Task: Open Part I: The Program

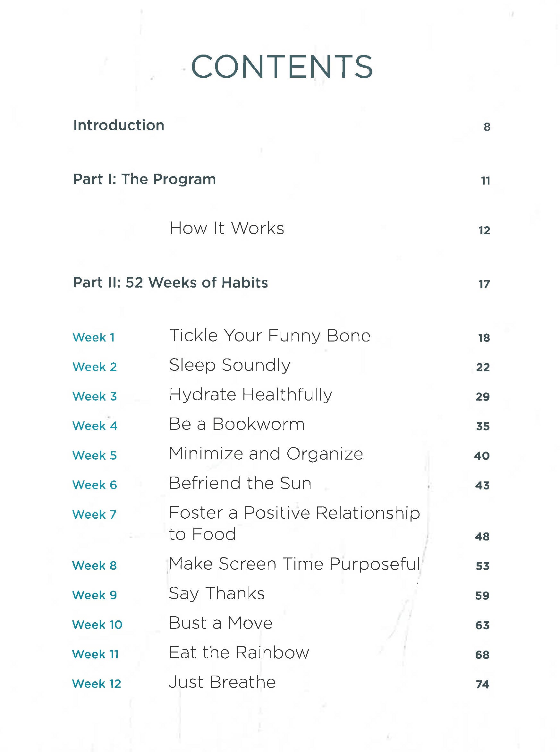Action: (144, 179)
